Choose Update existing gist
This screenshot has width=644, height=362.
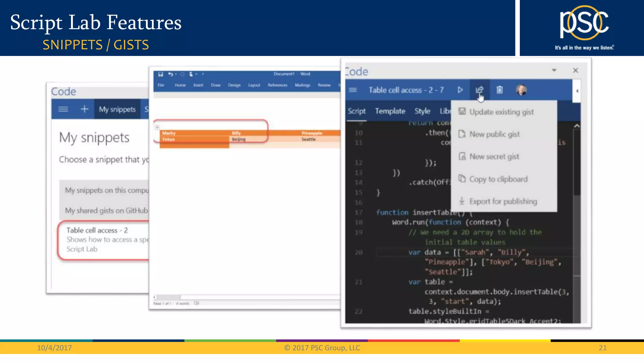501,112
